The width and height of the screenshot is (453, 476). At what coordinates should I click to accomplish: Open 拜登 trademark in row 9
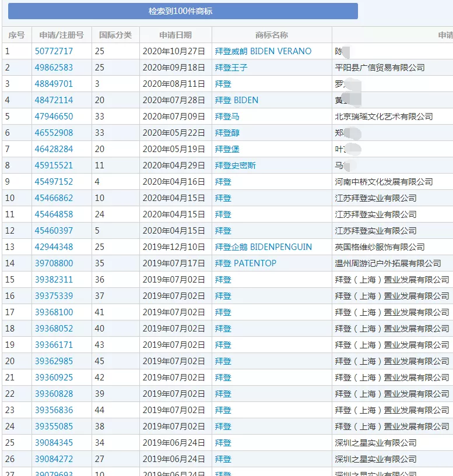point(223,182)
